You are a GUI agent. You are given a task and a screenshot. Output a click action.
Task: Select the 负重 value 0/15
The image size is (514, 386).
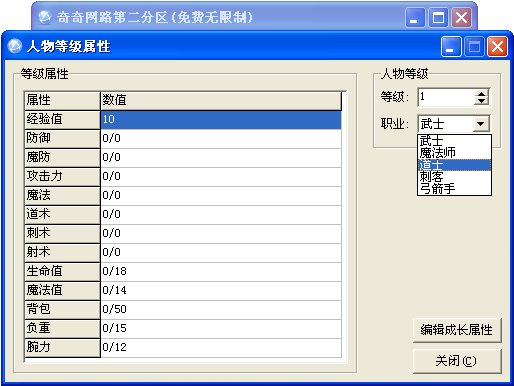(x=221, y=328)
